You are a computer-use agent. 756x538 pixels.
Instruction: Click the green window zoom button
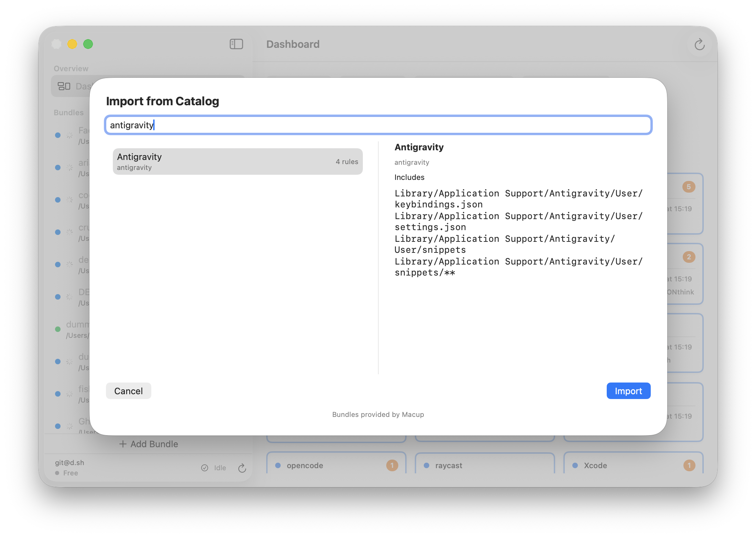tap(88, 44)
